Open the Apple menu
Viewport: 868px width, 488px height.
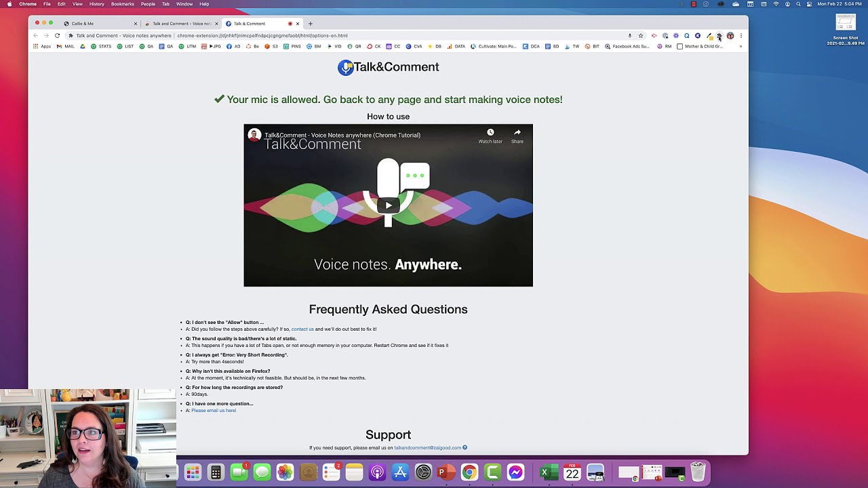tap(9, 4)
